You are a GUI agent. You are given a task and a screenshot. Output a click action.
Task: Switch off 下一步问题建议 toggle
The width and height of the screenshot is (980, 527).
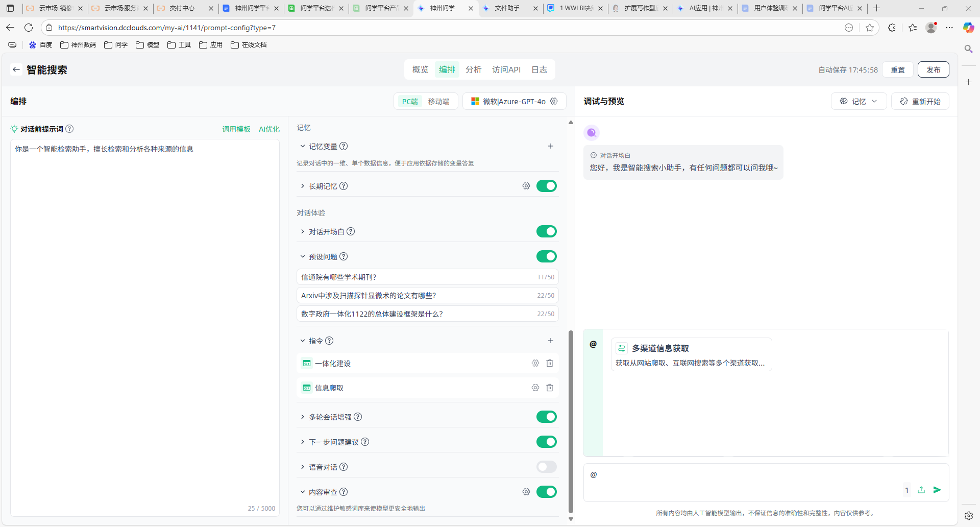(547, 442)
